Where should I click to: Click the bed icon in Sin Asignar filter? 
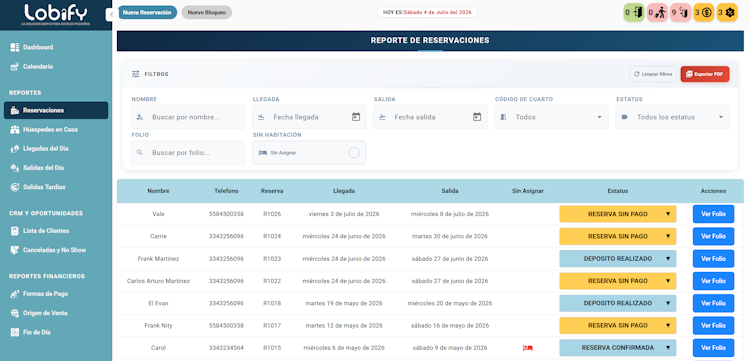pos(263,153)
